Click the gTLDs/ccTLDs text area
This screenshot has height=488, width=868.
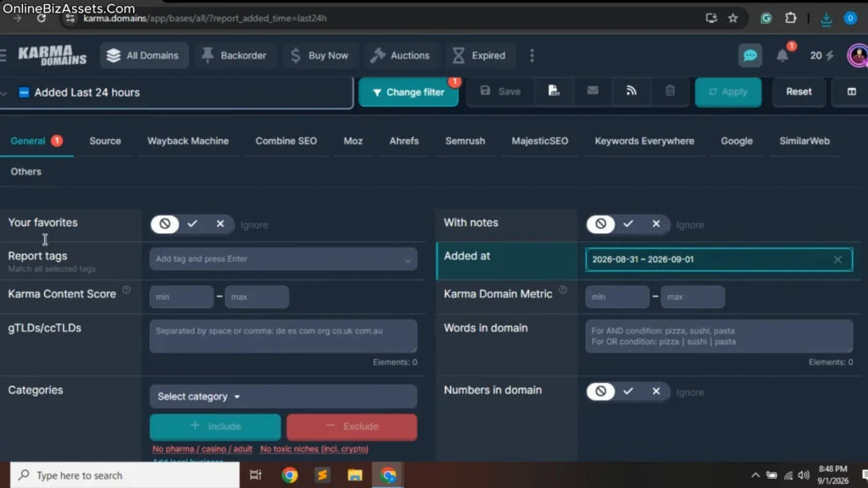click(x=283, y=336)
